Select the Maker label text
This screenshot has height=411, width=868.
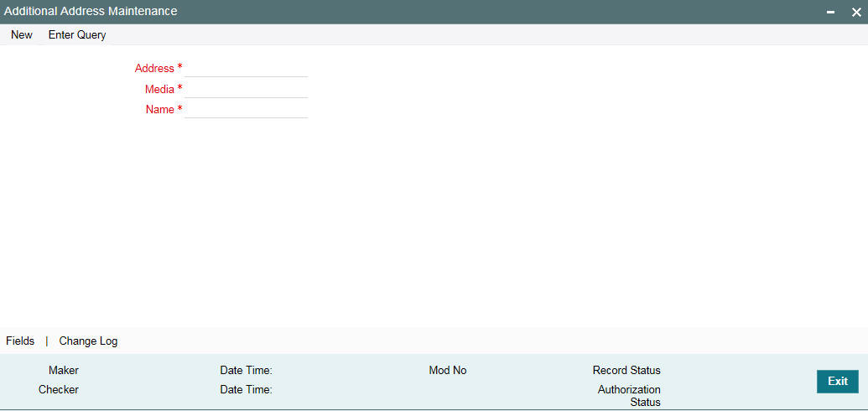click(x=63, y=371)
